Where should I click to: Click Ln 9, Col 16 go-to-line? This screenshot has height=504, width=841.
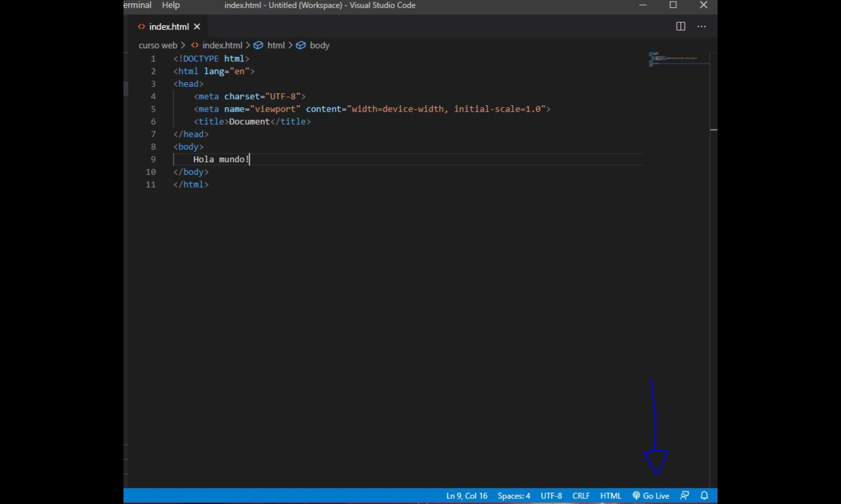click(x=466, y=496)
